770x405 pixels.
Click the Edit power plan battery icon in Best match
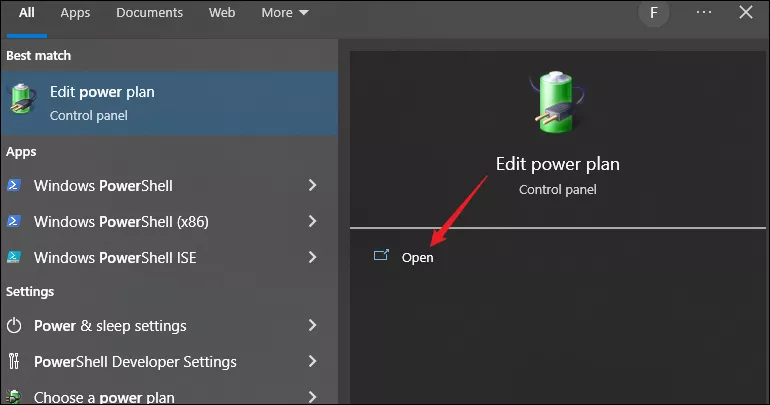[23, 99]
